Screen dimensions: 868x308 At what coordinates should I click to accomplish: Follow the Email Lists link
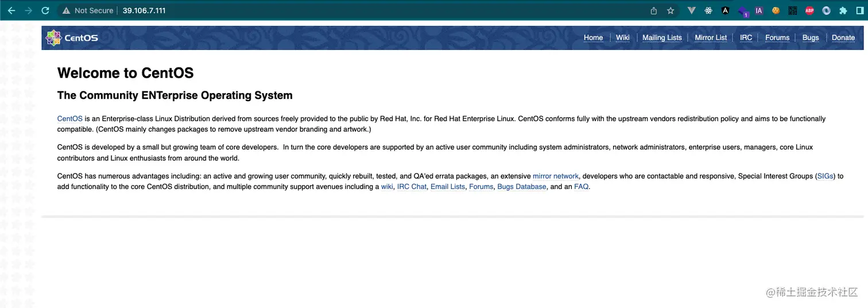[x=448, y=187]
